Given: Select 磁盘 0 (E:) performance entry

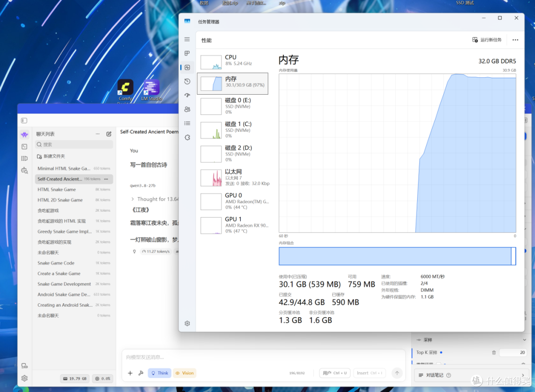Looking at the screenshot, I should tap(233, 106).
